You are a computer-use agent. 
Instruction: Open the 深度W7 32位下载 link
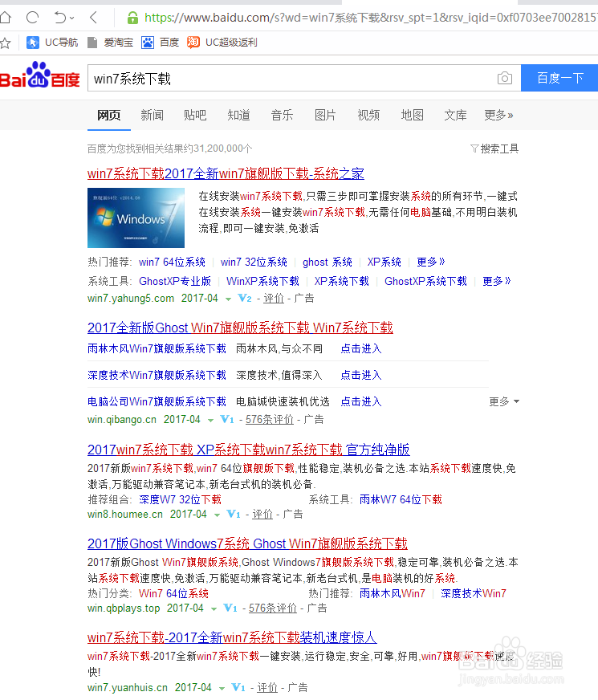(x=180, y=499)
